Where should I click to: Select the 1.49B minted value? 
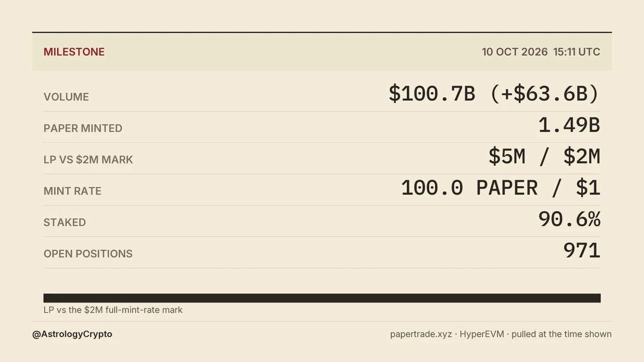(569, 125)
